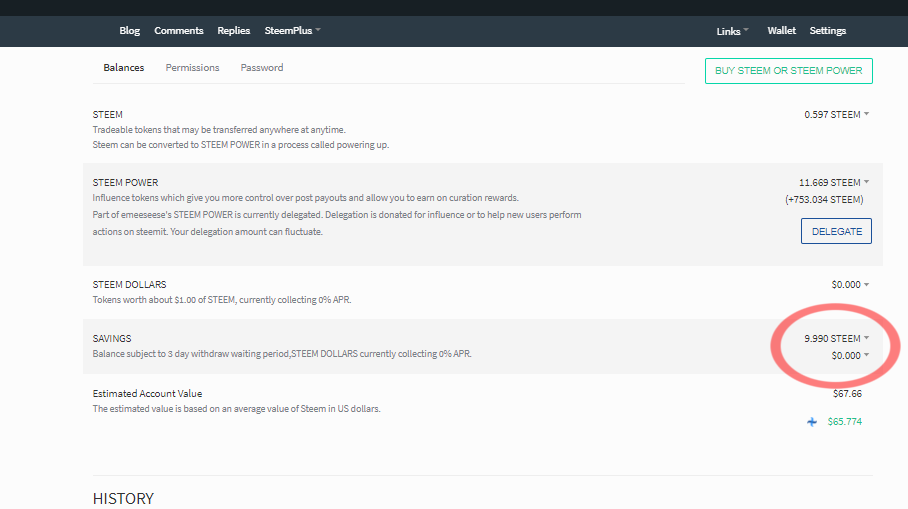Open Steem Dollars $0.000 dropdown

click(x=850, y=285)
